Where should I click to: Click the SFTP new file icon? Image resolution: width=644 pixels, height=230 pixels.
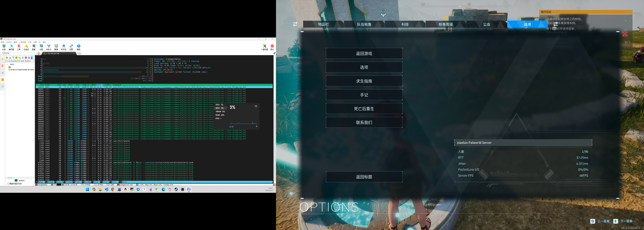23,58
